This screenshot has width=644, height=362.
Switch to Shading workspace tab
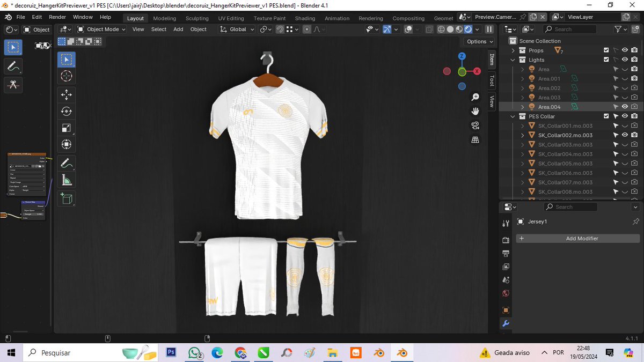click(305, 18)
